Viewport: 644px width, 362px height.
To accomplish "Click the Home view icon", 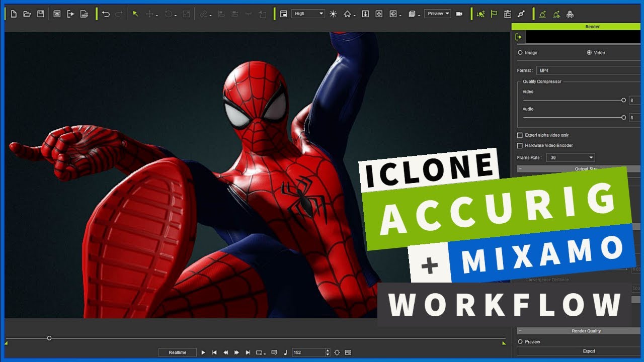I will [x=347, y=14].
